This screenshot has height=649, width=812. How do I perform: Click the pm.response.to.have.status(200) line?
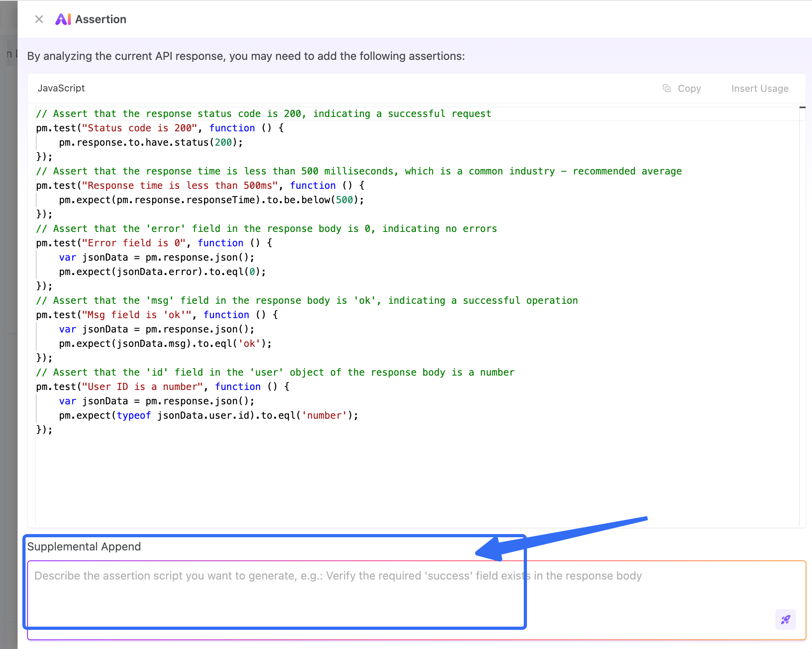151,142
